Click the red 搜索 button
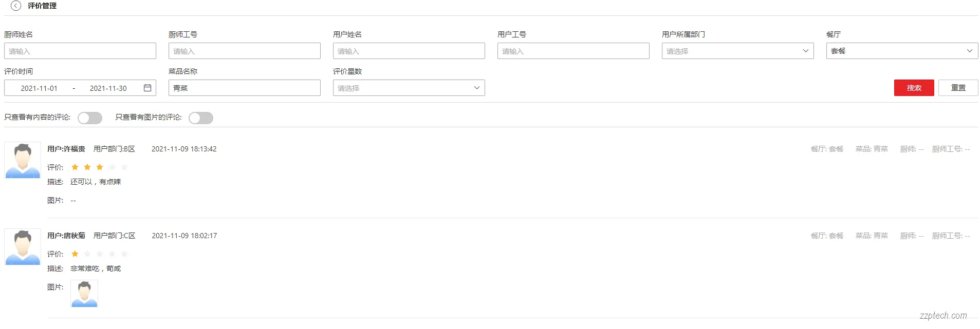This screenshot has width=980, height=329. coord(914,88)
